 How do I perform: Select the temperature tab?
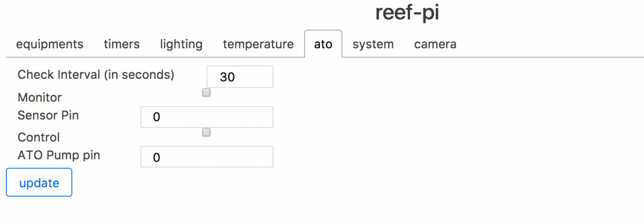[258, 44]
